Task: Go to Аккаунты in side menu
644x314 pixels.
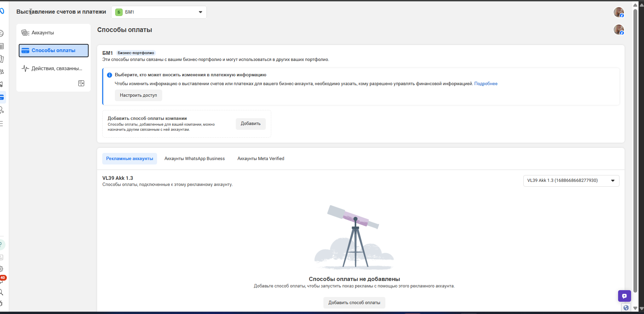Action: 53,33
